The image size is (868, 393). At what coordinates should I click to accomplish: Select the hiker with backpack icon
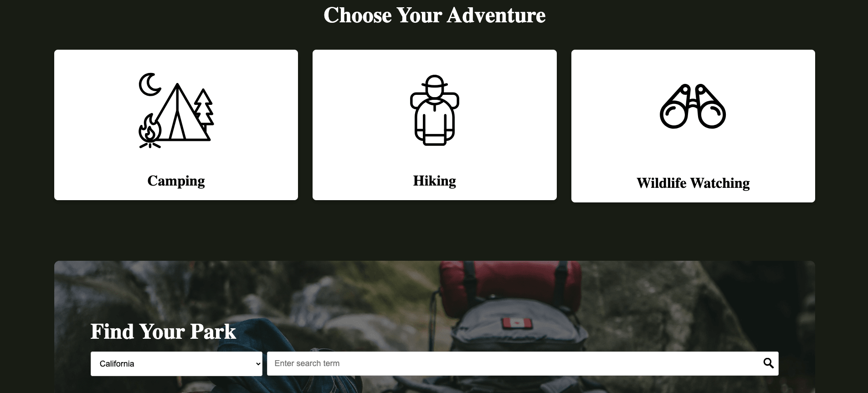pos(434,110)
